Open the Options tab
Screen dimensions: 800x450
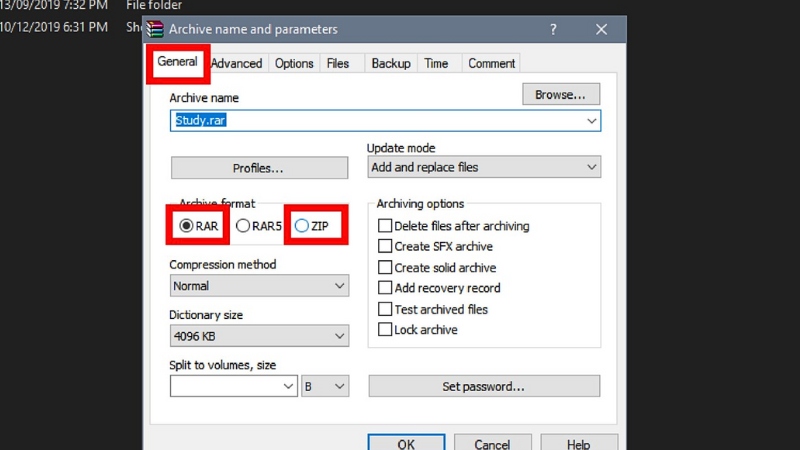(294, 63)
